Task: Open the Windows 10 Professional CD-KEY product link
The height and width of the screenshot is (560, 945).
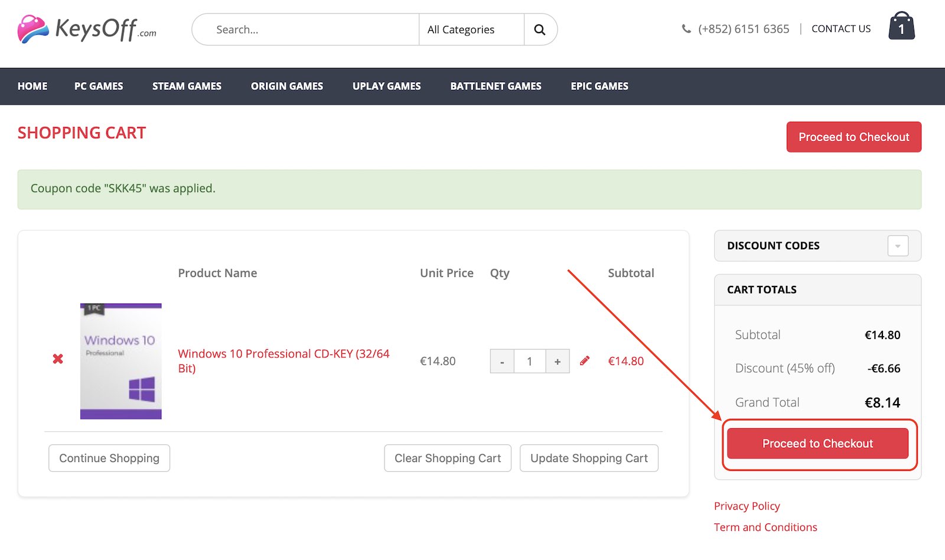Action: click(284, 361)
